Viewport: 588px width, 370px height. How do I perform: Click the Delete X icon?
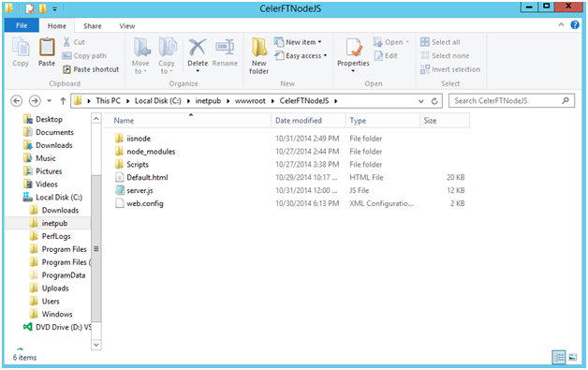[198, 48]
